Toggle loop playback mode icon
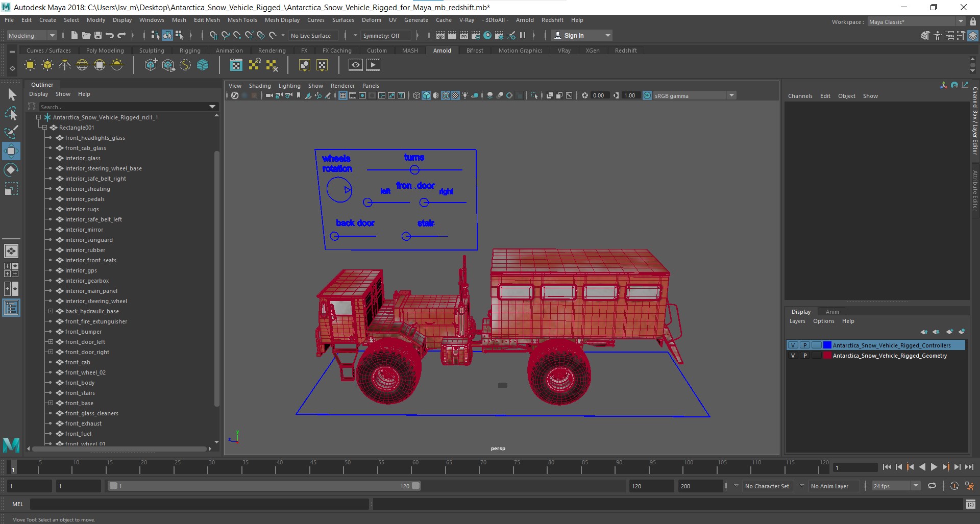980x524 pixels. point(932,486)
